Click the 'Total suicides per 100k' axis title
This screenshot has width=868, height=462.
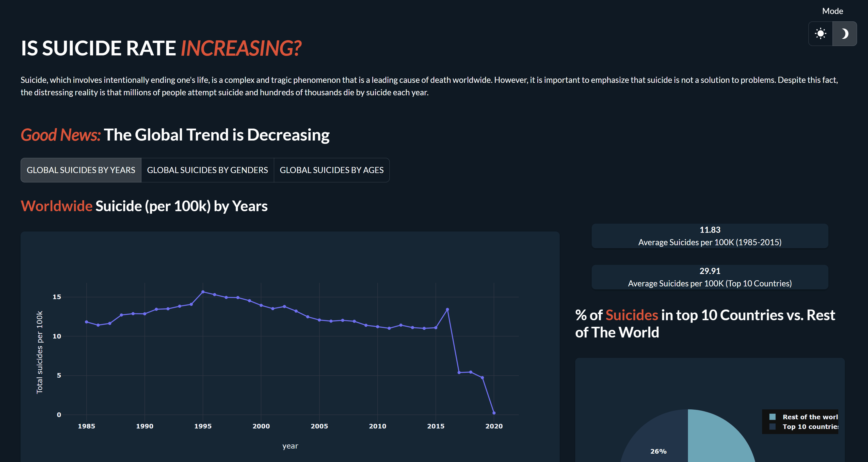[39, 352]
